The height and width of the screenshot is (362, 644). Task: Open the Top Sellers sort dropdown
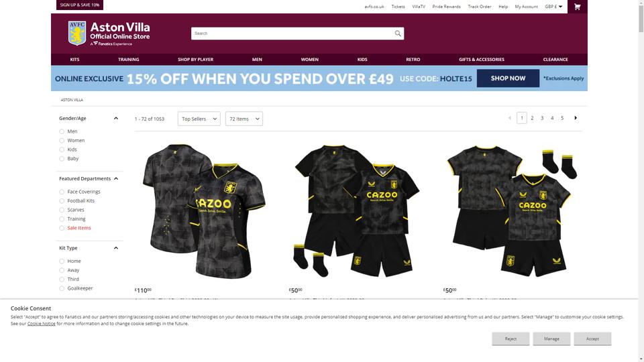coord(199,119)
